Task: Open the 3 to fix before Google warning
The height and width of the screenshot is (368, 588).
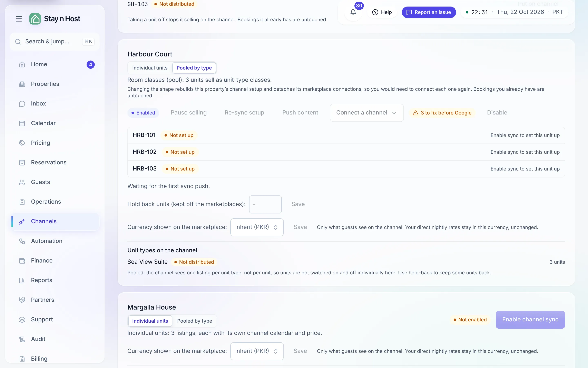Action: (442, 113)
